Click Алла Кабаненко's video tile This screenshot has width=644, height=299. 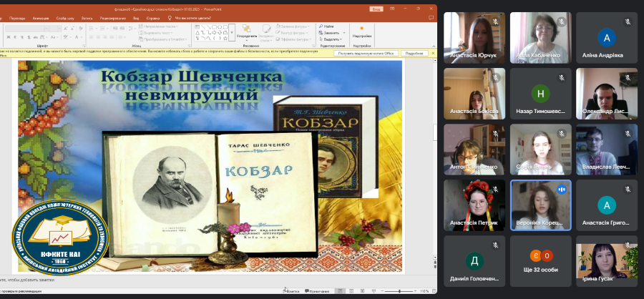540,38
